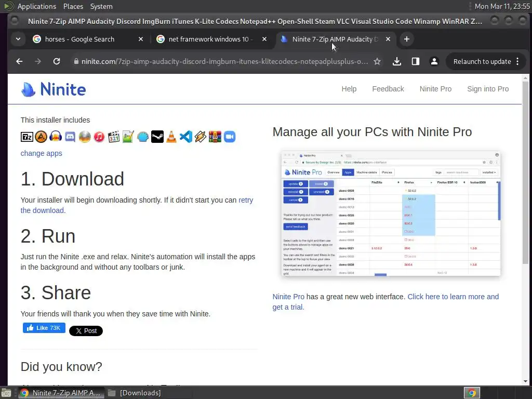Open the Feedback link

pyautogui.click(x=388, y=89)
